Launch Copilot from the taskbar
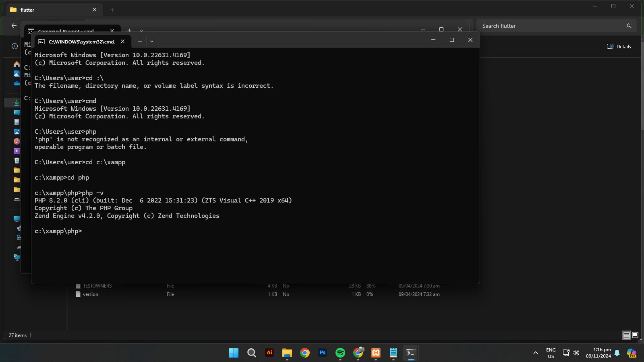 (x=632, y=353)
